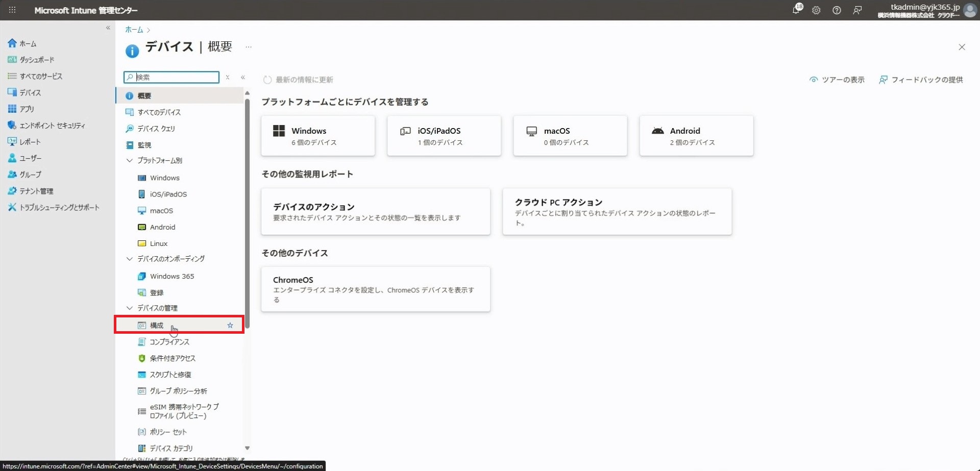Collapse the デバイスのオンボーディング section

[130, 259]
